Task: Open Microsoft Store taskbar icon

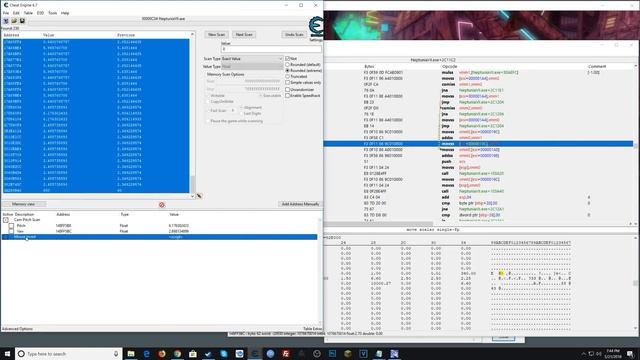Action: (193, 353)
